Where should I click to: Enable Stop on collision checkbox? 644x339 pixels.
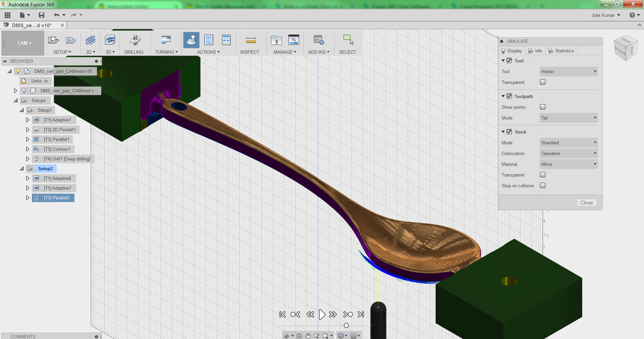click(x=543, y=186)
